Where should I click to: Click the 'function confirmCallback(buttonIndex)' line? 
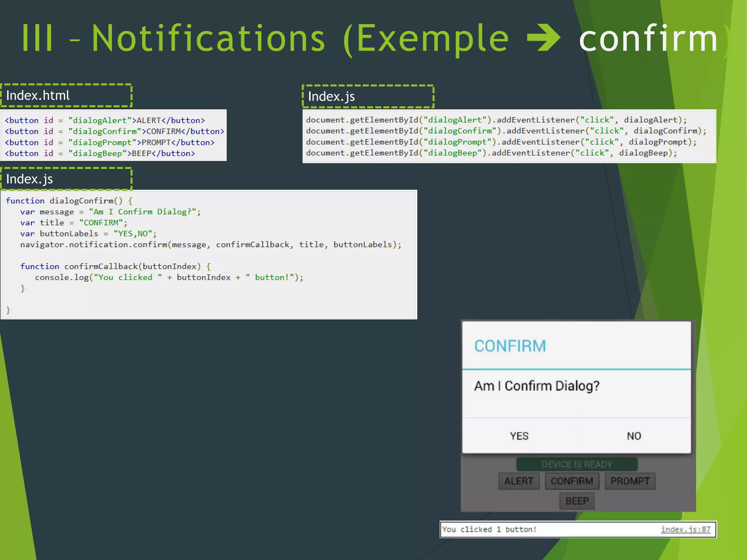pyautogui.click(x=115, y=266)
